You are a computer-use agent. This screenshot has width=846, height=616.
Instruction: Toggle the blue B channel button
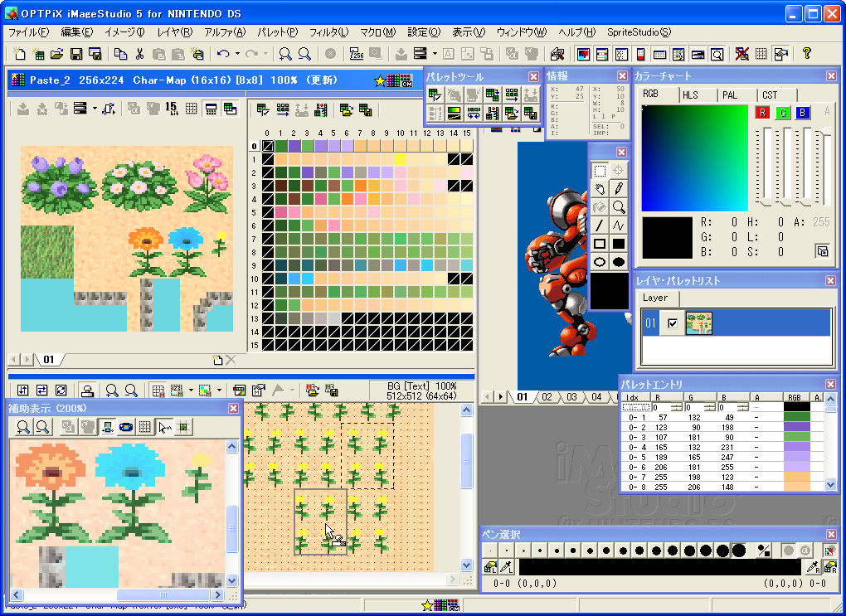click(x=802, y=113)
